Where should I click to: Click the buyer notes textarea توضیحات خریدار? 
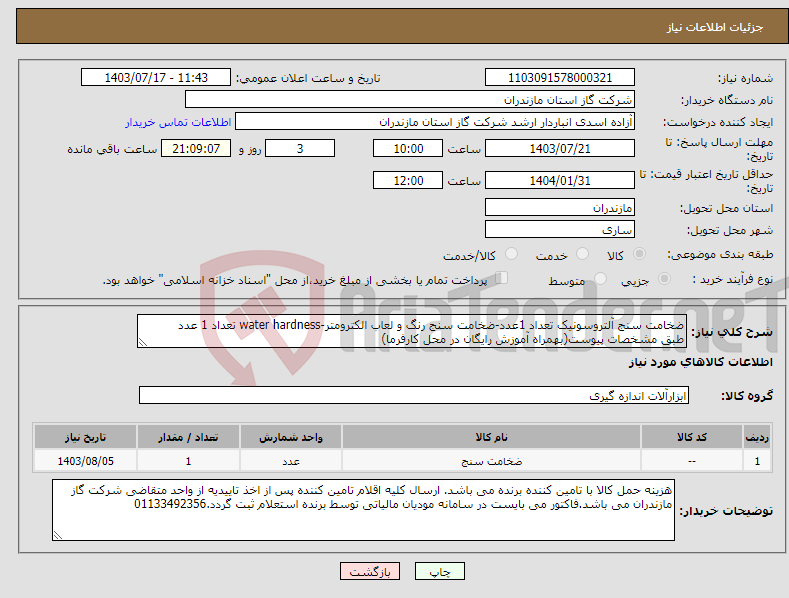point(363,510)
